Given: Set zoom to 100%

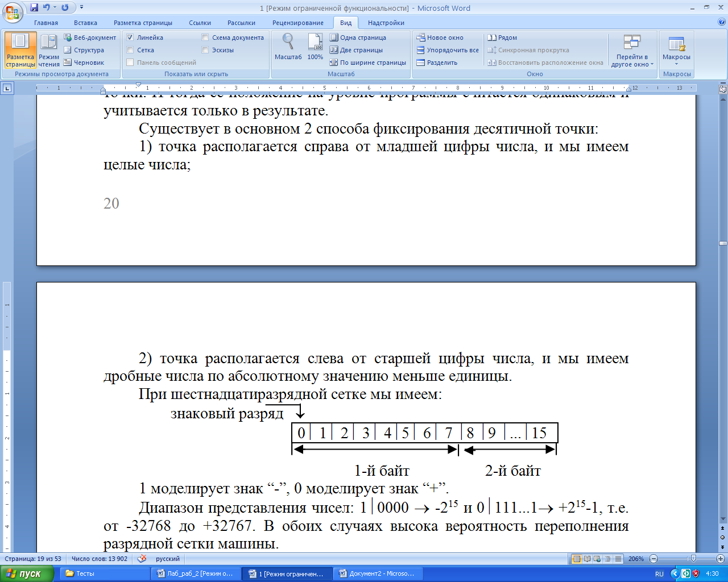Looking at the screenshot, I should pos(315,47).
